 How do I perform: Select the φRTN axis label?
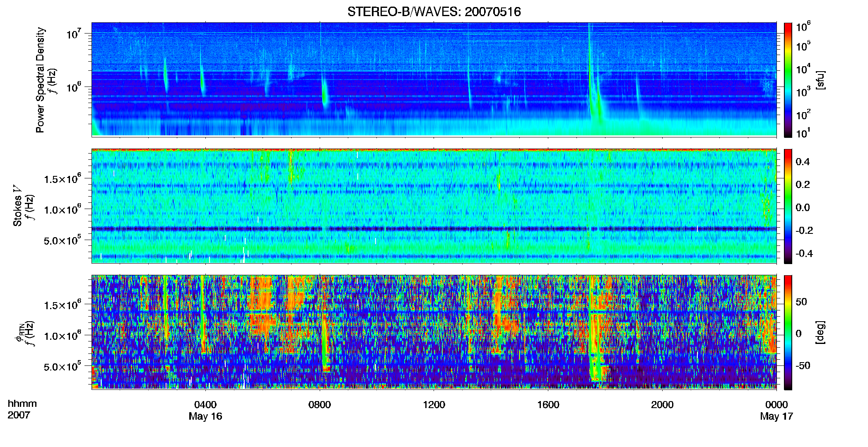pos(19,333)
